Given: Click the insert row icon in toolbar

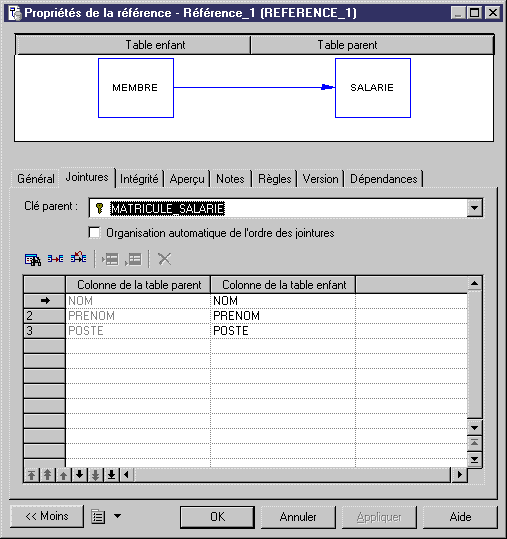Looking at the screenshot, I should 110,259.
